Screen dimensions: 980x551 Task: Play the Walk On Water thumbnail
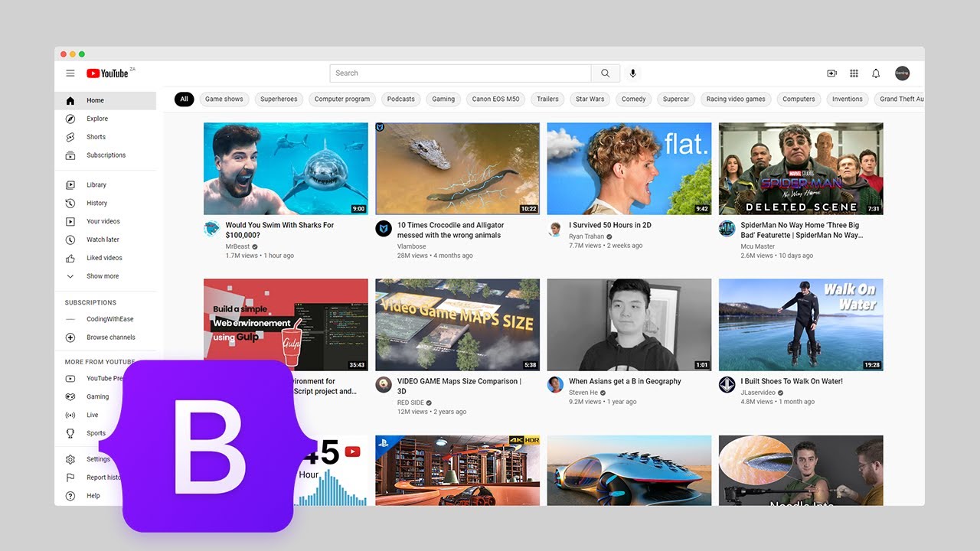click(801, 325)
